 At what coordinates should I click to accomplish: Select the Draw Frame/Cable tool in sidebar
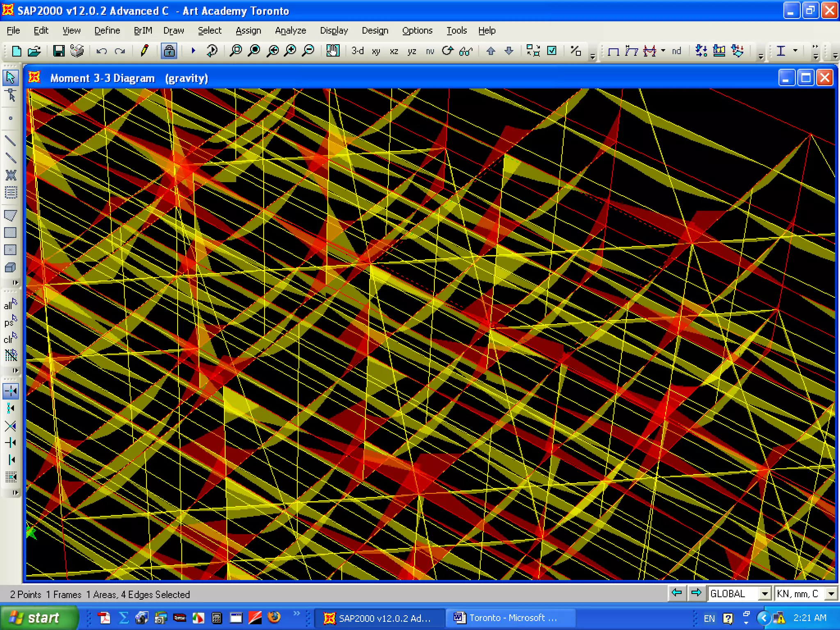point(11,141)
